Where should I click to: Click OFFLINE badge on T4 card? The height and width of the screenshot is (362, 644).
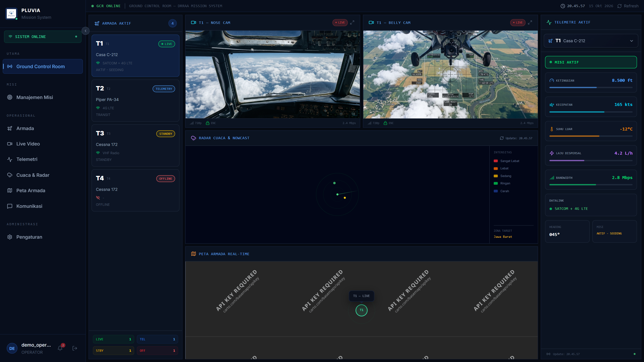(x=165, y=179)
